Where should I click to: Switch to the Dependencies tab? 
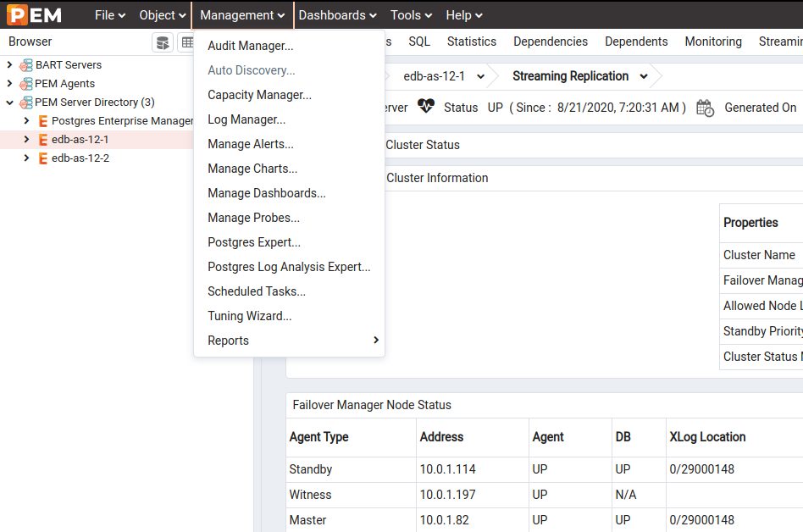(551, 42)
